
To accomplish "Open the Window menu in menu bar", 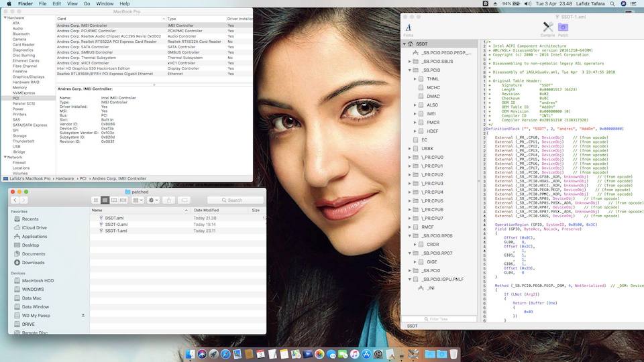I will [104, 4].
